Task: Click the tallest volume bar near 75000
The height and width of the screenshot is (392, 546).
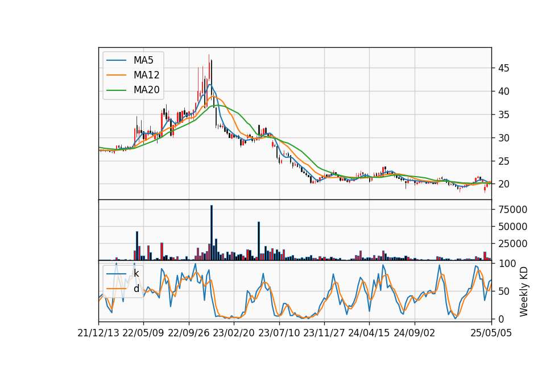Action: click(x=212, y=233)
